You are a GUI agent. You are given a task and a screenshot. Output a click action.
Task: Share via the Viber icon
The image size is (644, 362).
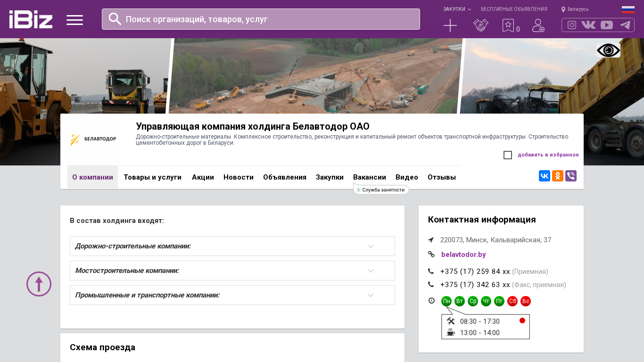point(571,176)
